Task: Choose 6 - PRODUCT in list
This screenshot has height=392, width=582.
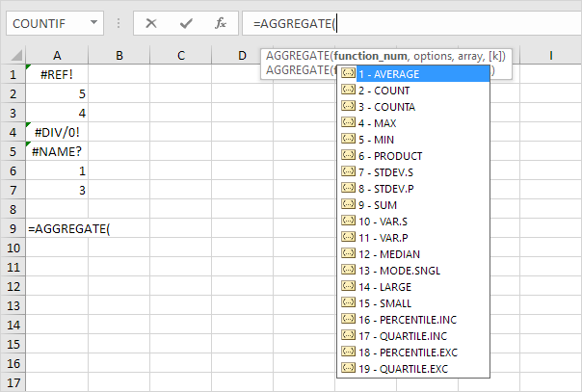Action: (x=413, y=156)
